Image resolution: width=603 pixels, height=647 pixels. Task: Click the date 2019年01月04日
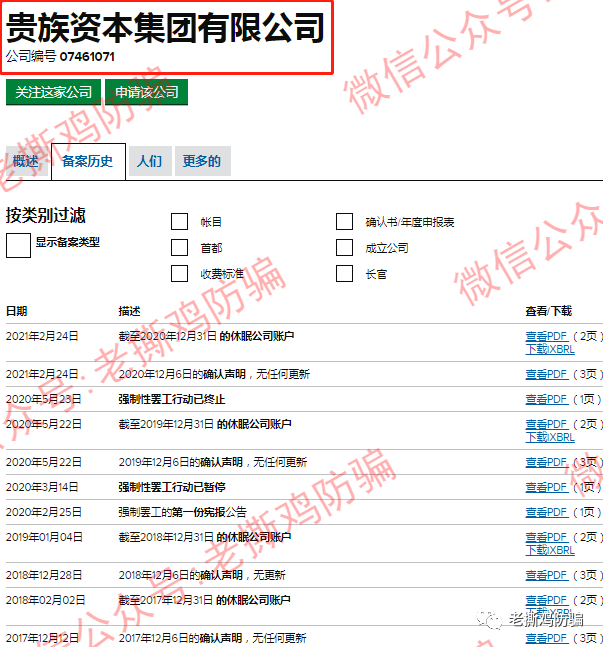pyautogui.click(x=44, y=537)
